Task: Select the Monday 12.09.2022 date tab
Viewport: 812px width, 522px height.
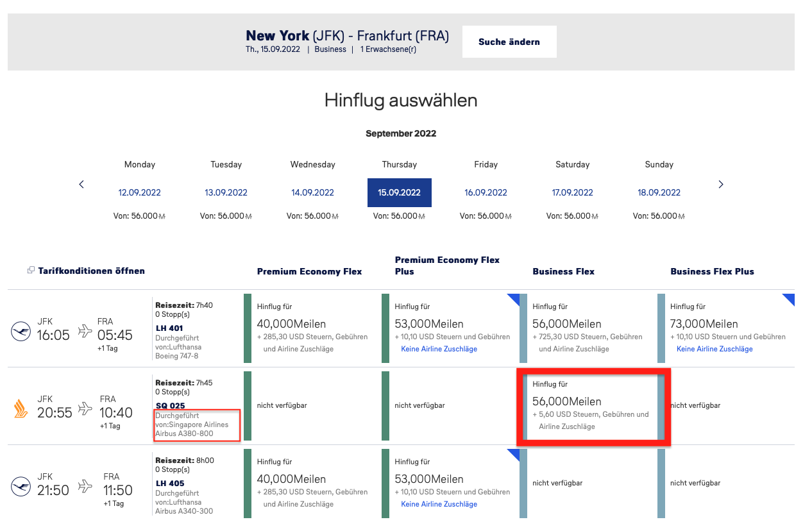Action: pyautogui.click(x=139, y=192)
